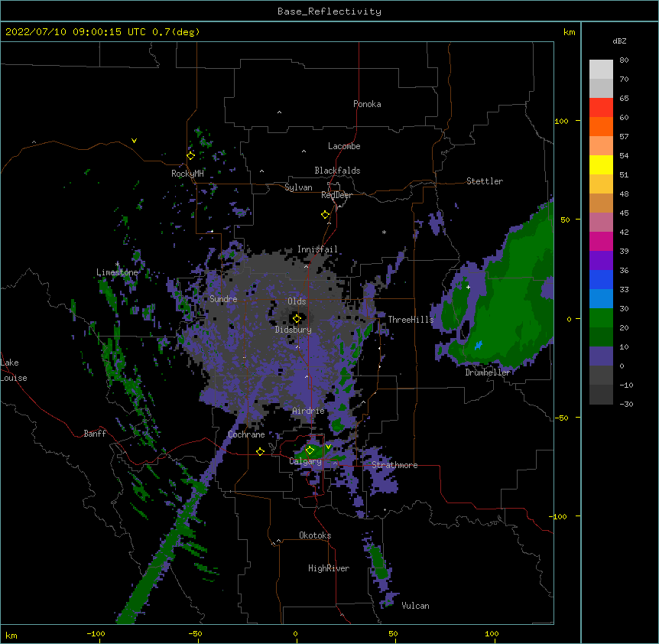
Task: Select the yellow diamond marker over Calgary
Action: click(310, 450)
